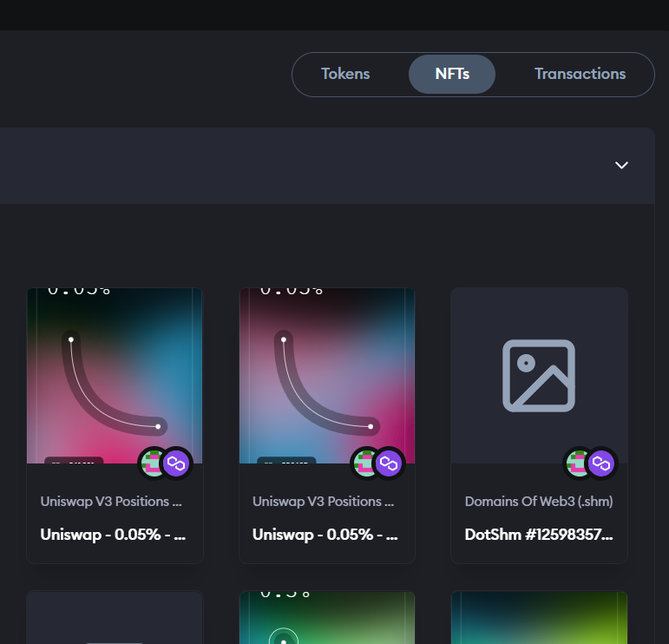Select the NFTs tab
The image size is (669, 644).
452,74
